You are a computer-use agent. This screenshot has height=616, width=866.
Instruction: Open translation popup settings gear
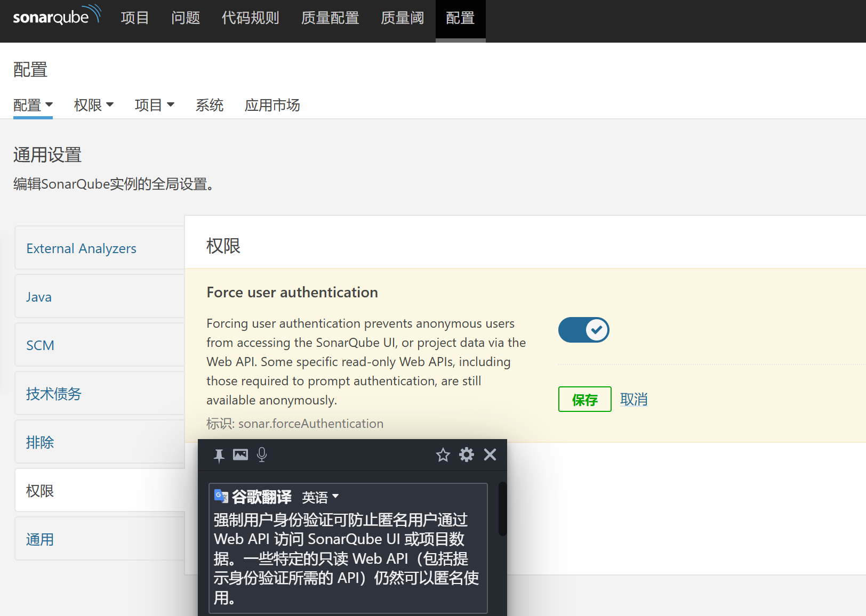coord(467,455)
